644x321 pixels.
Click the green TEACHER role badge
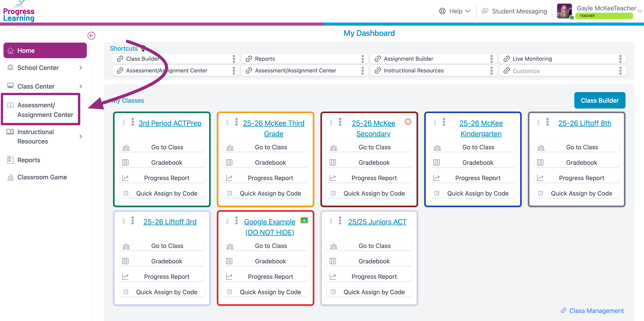pos(604,16)
